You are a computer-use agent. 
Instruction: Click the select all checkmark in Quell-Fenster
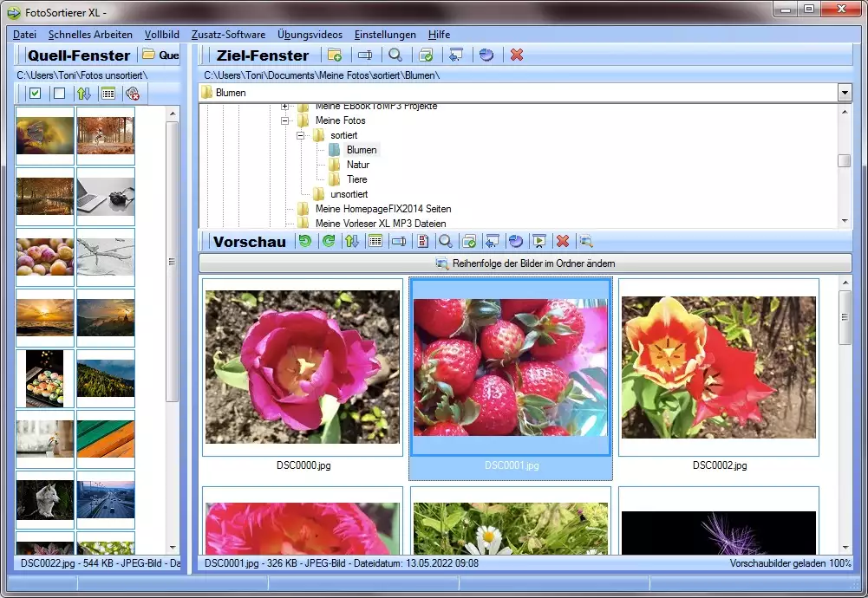coord(35,94)
